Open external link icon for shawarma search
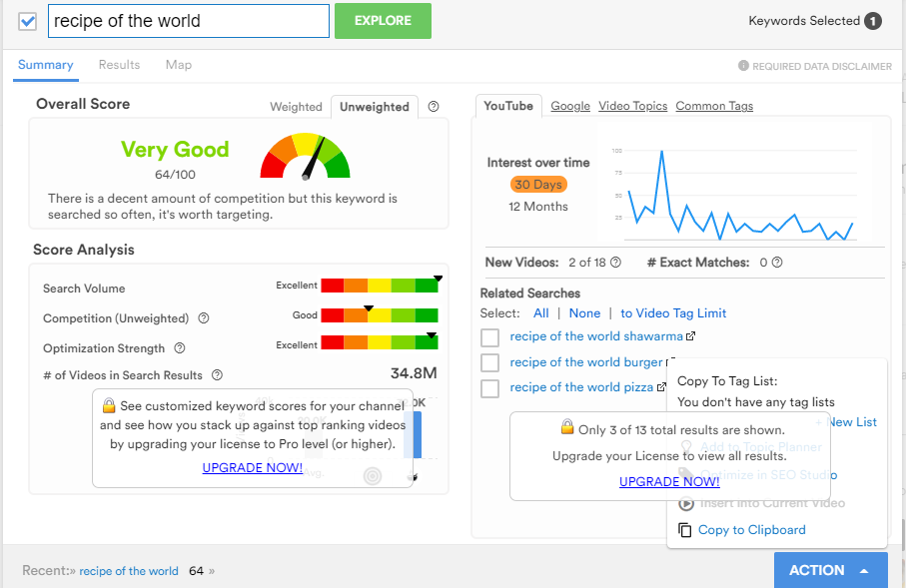Viewport: 906px width, 588px height. 690,337
